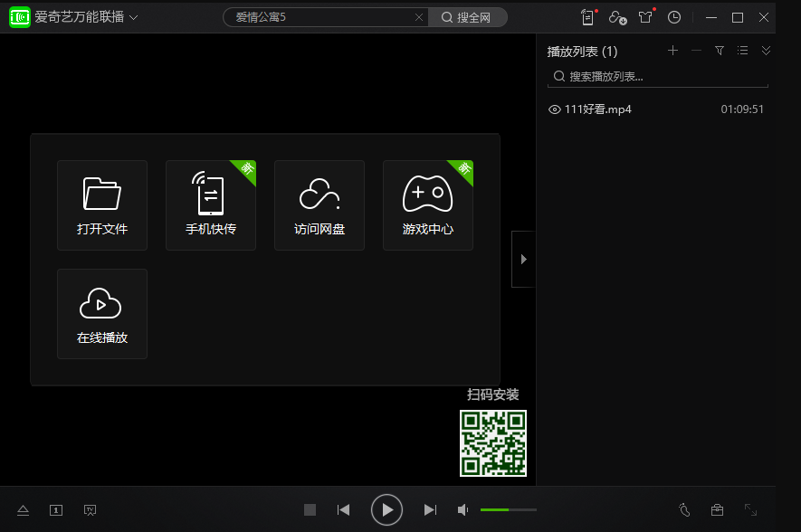Open the 打开文件 folder tile
The height and width of the screenshot is (532, 801).
tap(102, 204)
